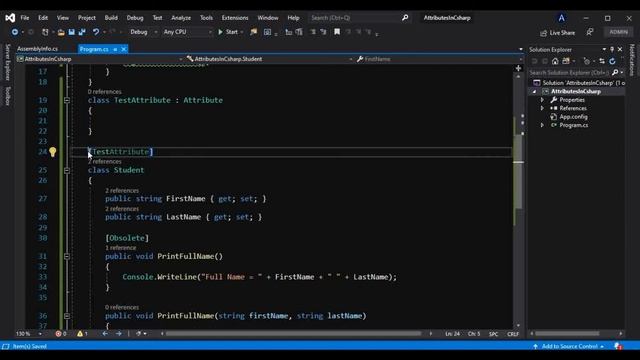The width and height of the screenshot is (640, 360).
Task: Toggle the pin on Solution Explorer panel
Action: 612,49
